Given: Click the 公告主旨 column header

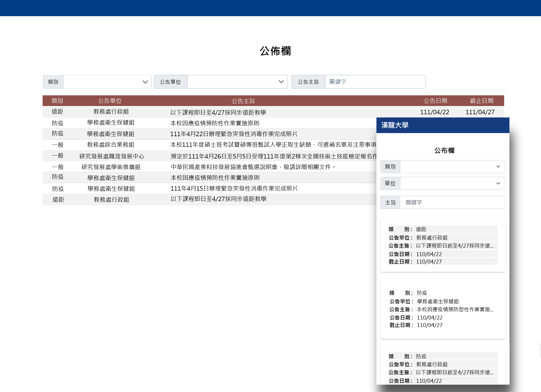Looking at the screenshot, I should coord(243,101).
